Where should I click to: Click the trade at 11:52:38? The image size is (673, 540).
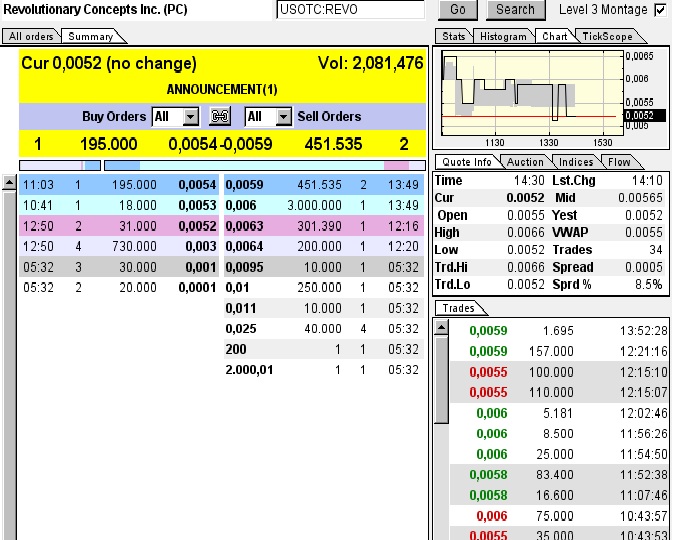[560, 475]
